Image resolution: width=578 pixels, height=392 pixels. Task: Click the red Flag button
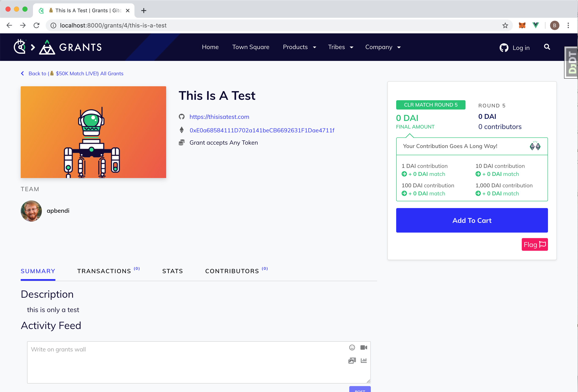point(534,244)
